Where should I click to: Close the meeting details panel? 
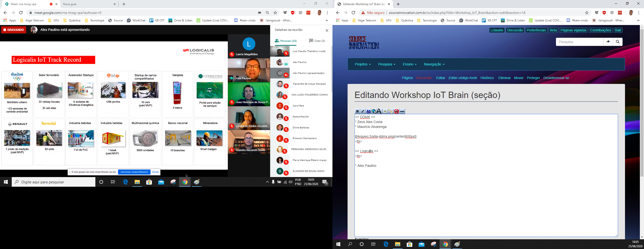coord(327,30)
